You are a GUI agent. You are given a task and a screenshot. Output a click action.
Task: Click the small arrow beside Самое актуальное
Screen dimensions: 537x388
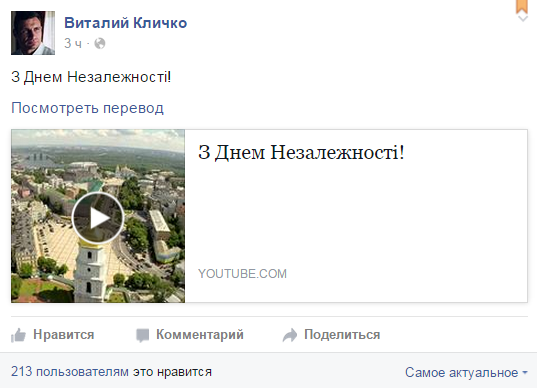click(x=525, y=373)
